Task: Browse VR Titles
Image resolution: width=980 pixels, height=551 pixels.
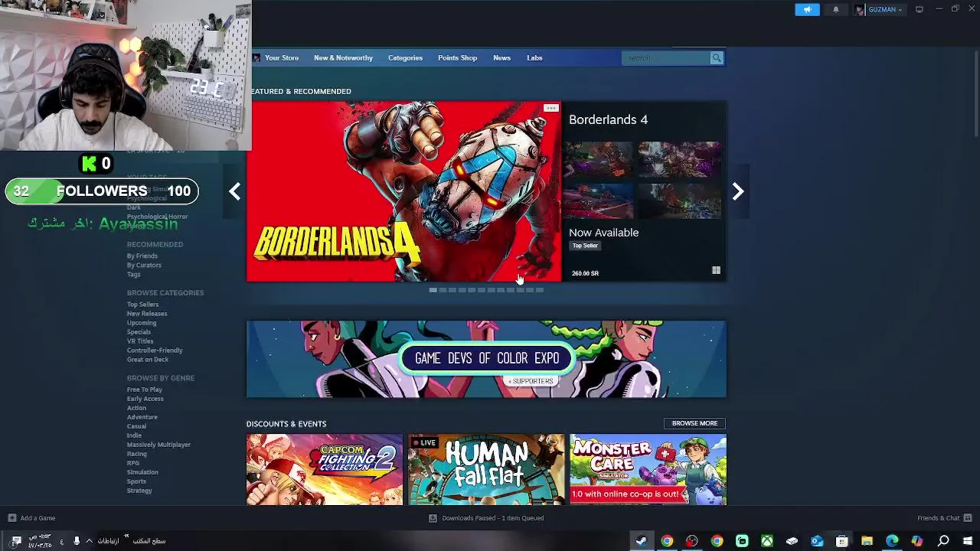Action: click(x=140, y=341)
